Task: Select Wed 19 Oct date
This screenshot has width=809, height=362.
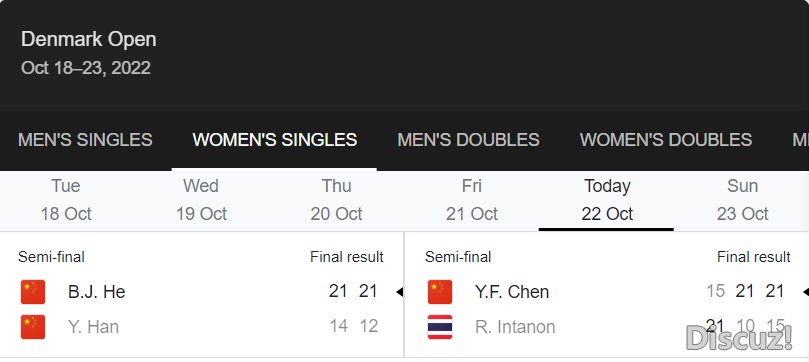Action: click(201, 200)
